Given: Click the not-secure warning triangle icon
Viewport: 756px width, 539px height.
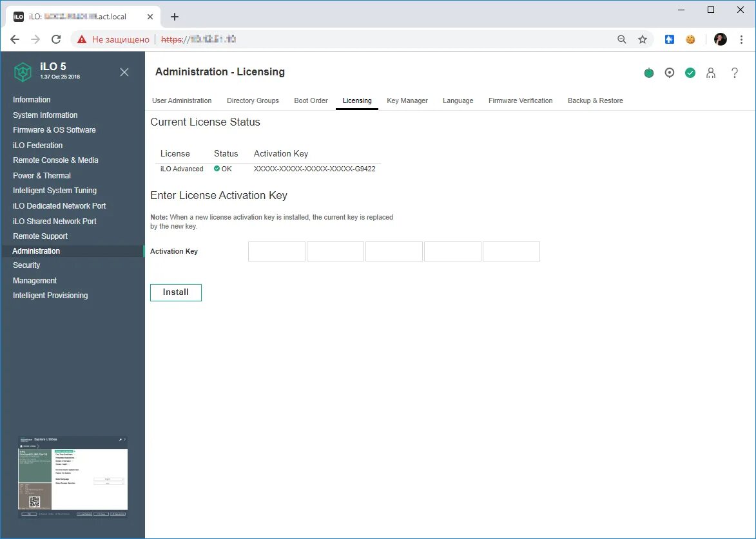Looking at the screenshot, I should (x=81, y=39).
